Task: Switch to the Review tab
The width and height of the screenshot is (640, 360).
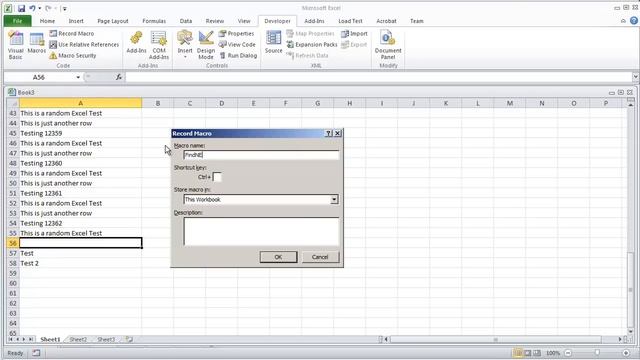Action: pos(215,21)
